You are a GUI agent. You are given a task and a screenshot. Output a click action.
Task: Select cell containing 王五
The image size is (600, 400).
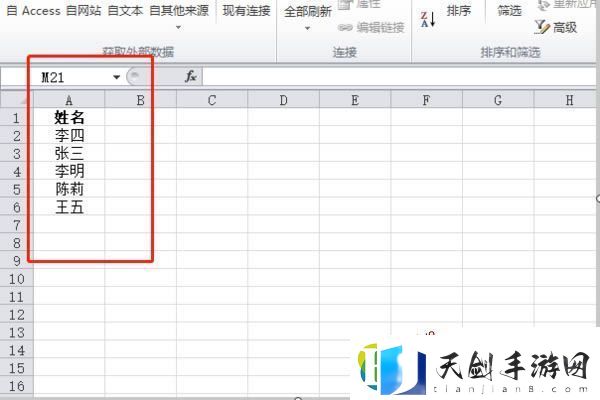point(69,207)
